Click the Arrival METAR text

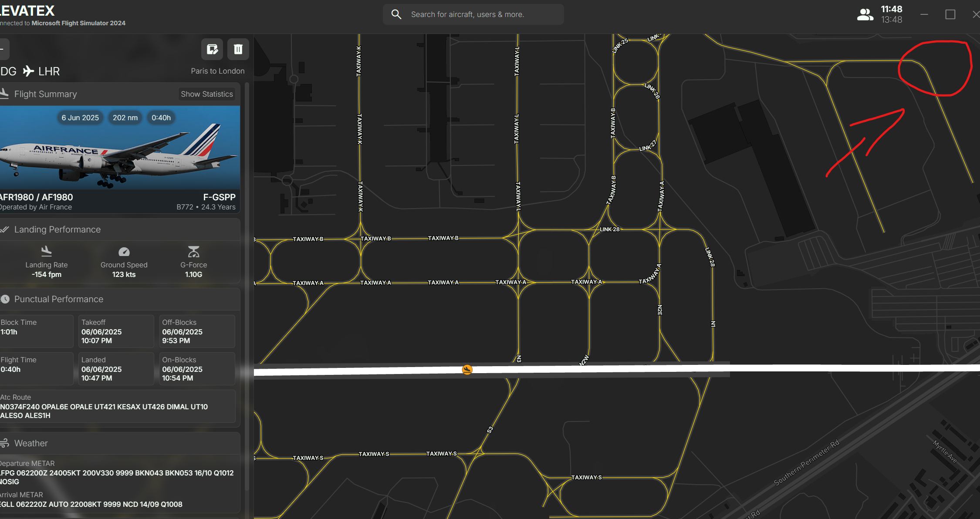(91, 504)
